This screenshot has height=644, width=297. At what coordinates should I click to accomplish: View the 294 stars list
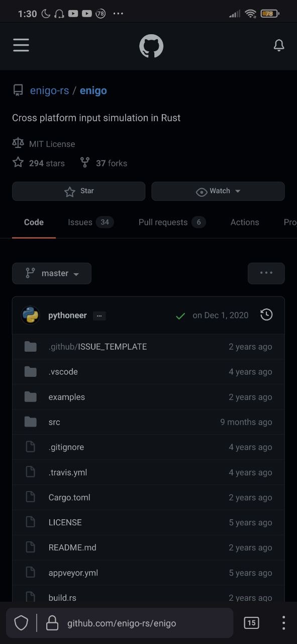tap(47, 163)
